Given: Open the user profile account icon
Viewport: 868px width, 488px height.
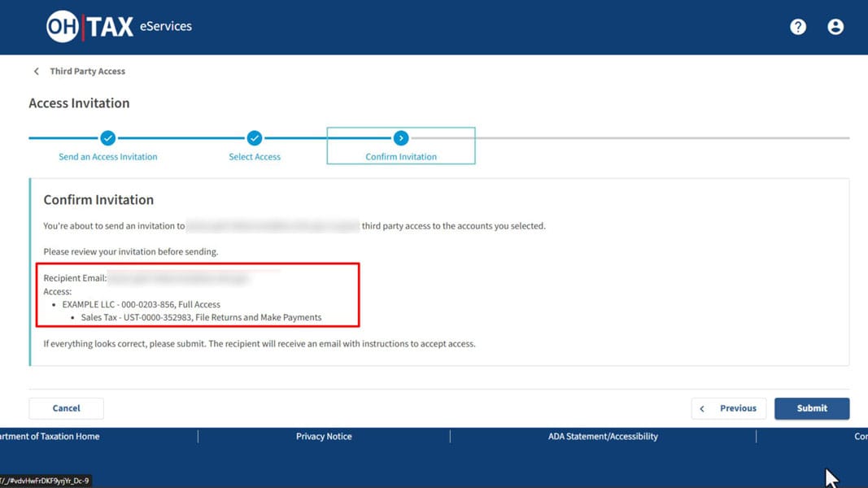Looking at the screenshot, I should point(835,27).
